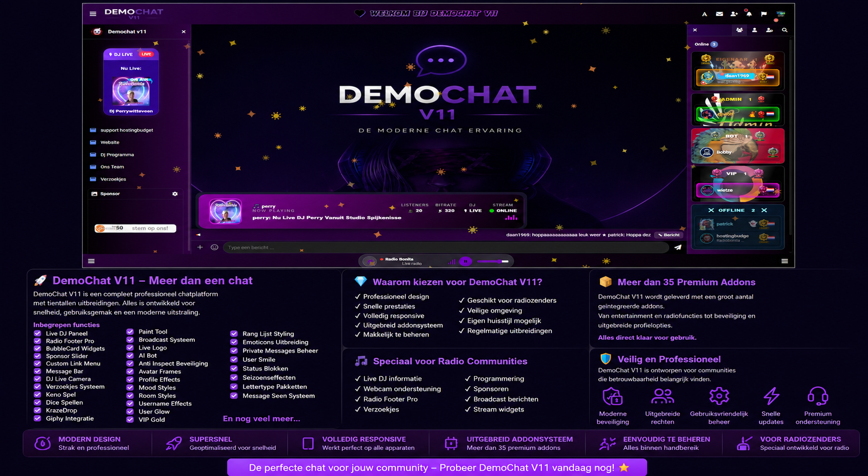Click the 'stem op ons!' sponsor banner
The width and height of the screenshot is (868, 476).
tap(135, 229)
